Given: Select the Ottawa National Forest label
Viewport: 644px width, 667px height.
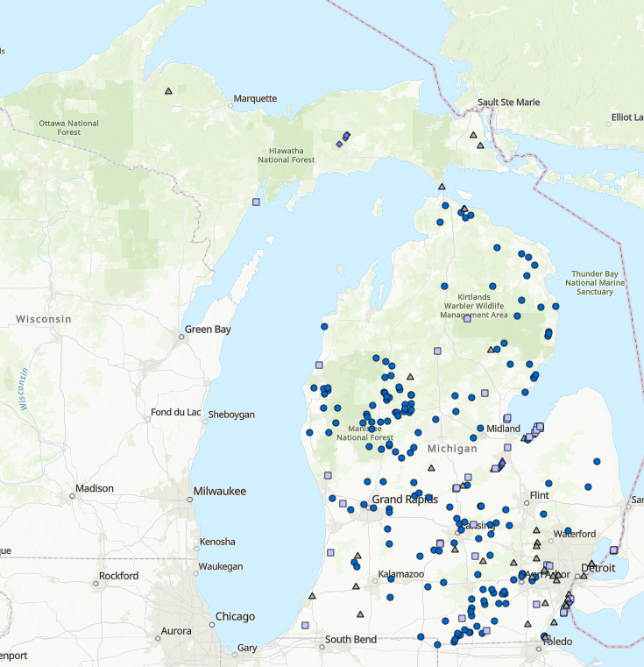Looking at the screenshot, I should click(x=69, y=128).
